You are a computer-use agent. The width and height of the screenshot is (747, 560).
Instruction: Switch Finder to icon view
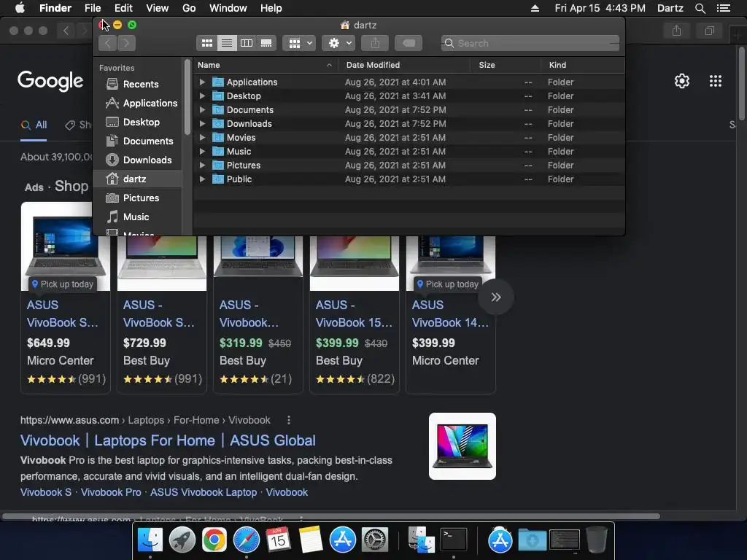206,43
